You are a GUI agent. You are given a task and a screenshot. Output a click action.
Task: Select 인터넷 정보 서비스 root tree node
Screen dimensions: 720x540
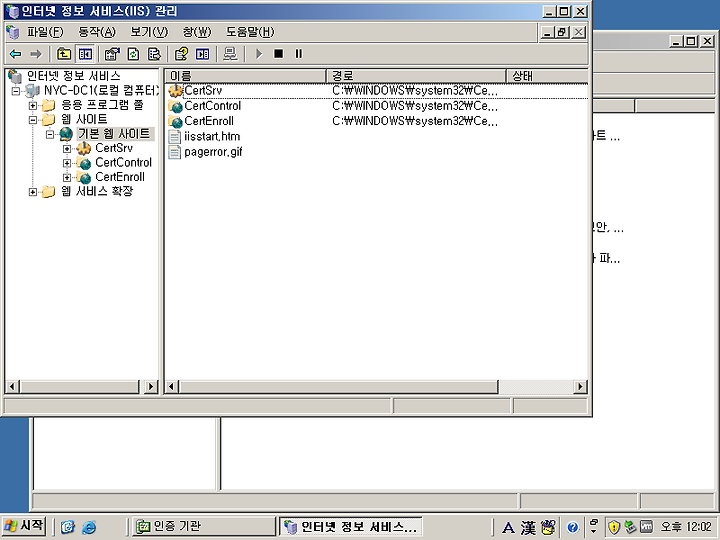click(x=73, y=76)
